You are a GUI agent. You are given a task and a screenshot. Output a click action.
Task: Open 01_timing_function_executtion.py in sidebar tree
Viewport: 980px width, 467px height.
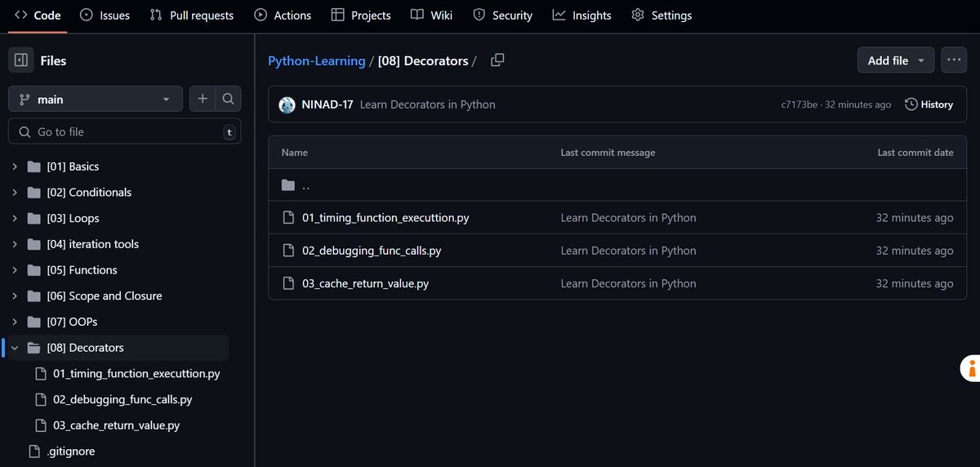tap(136, 374)
